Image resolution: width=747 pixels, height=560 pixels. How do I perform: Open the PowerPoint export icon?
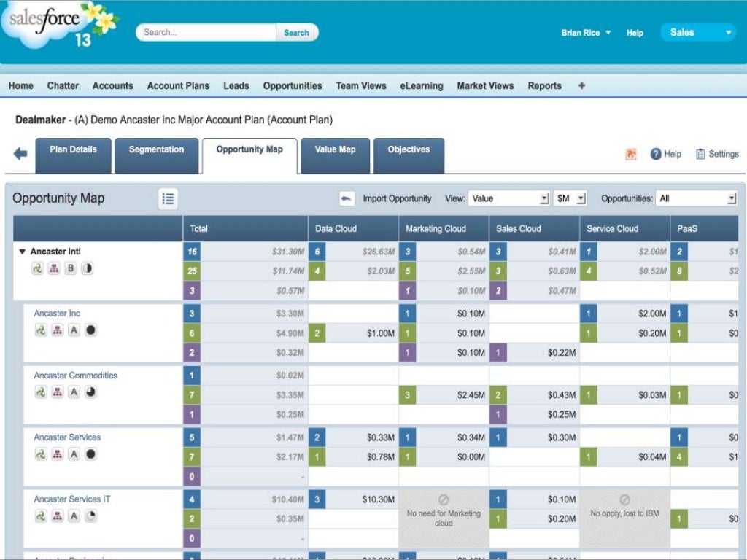[631, 155]
